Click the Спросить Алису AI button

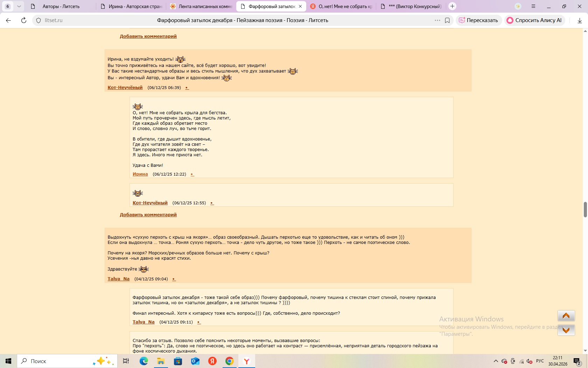point(534,20)
